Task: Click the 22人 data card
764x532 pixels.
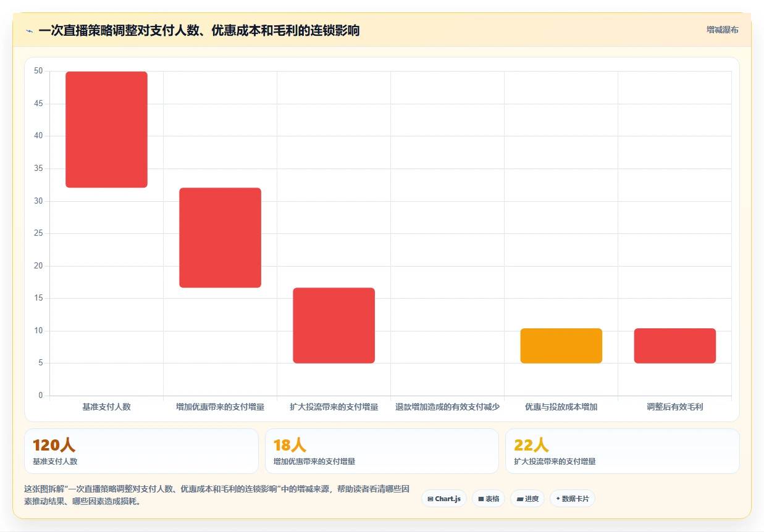Action: (x=622, y=451)
